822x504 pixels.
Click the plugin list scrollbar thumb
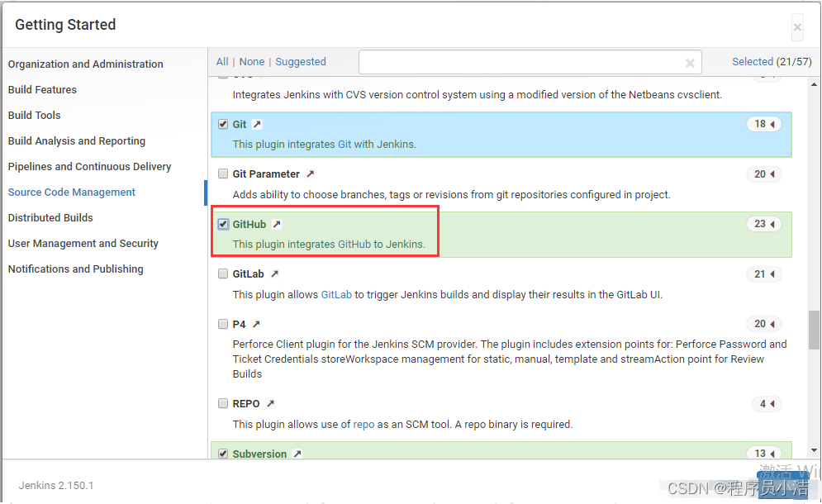pos(814,330)
